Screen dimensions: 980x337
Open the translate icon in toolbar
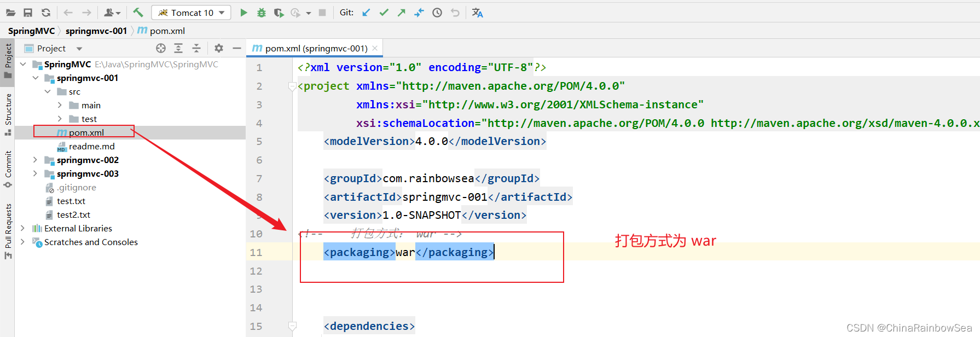[478, 13]
